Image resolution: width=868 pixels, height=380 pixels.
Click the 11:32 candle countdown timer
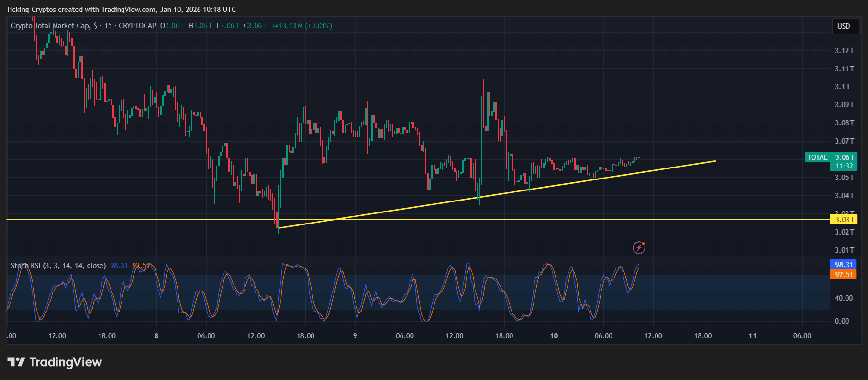(x=844, y=166)
